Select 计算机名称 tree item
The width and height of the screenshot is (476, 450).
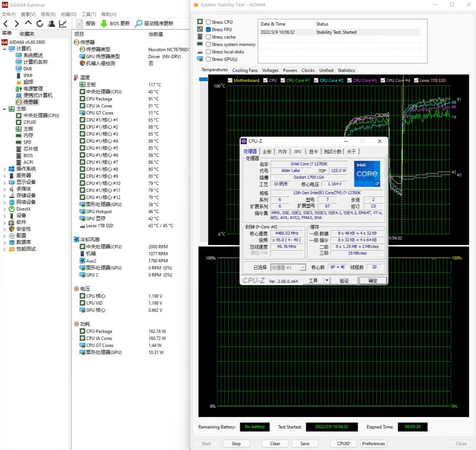36,62
